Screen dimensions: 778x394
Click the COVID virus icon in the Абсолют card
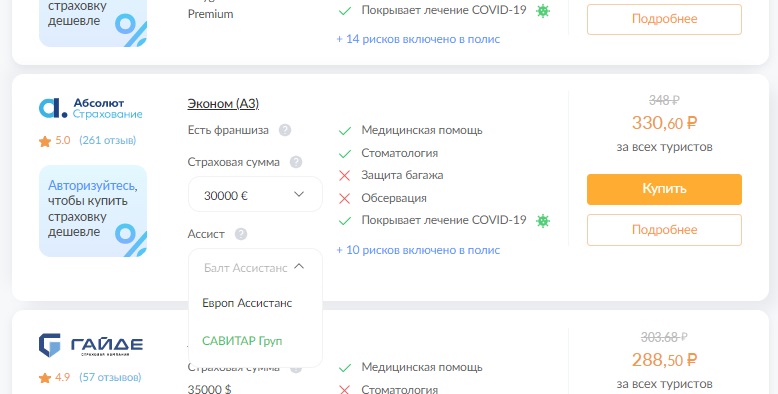point(543,220)
